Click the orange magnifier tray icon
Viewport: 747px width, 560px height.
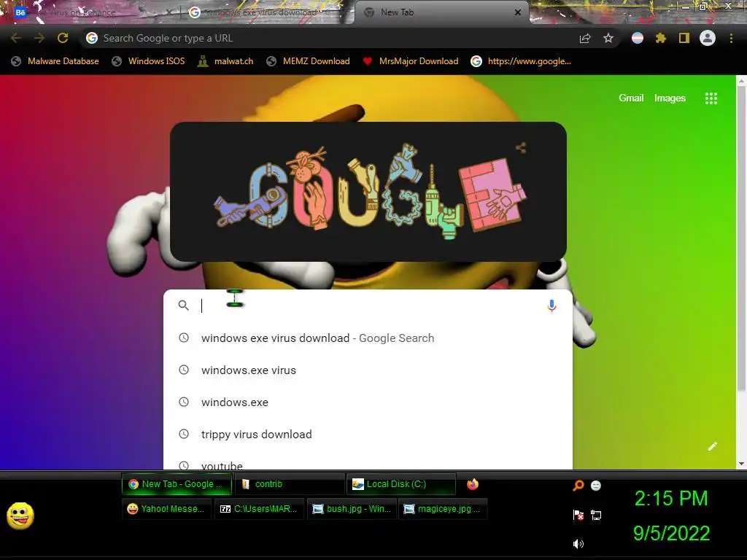coord(578,485)
